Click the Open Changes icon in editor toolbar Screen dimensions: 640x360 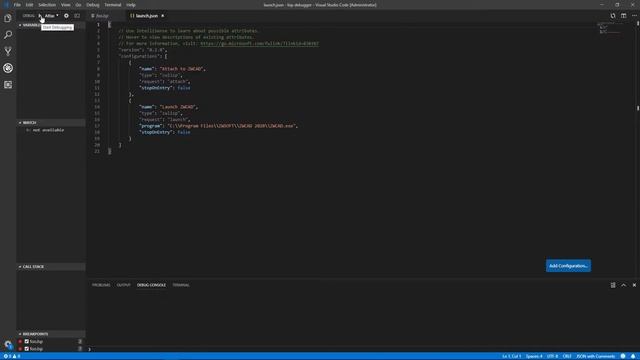pyautogui.click(x=613, y=16)
